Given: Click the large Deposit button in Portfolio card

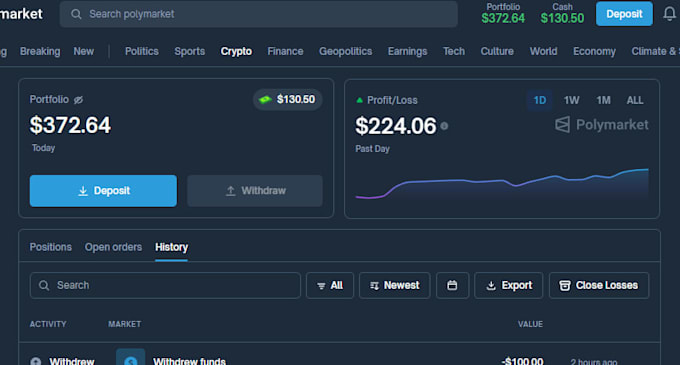Looking at the screenshot, I should point(103,191).
